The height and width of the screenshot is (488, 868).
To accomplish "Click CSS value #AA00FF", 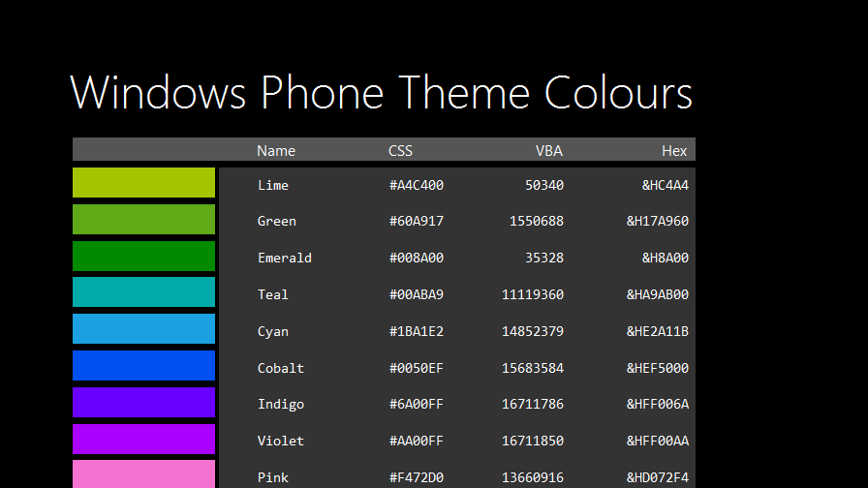I will point(417,441).
